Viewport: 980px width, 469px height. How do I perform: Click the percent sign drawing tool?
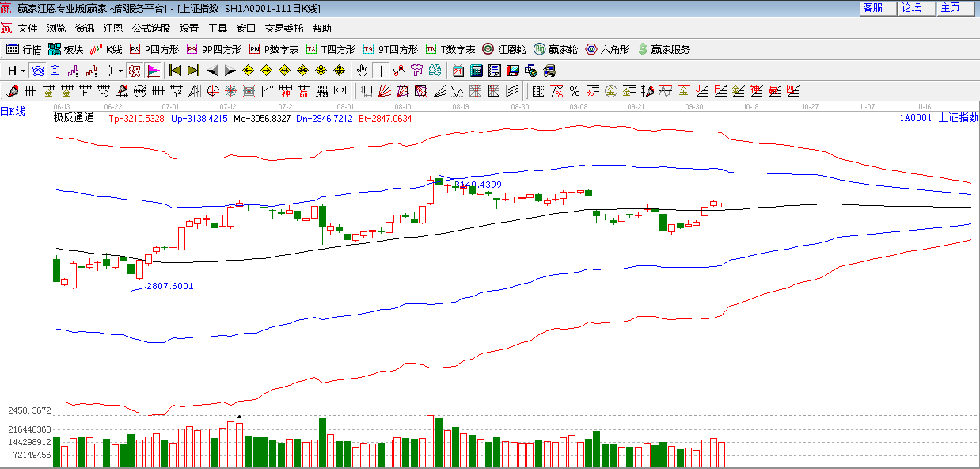(574, 91)
